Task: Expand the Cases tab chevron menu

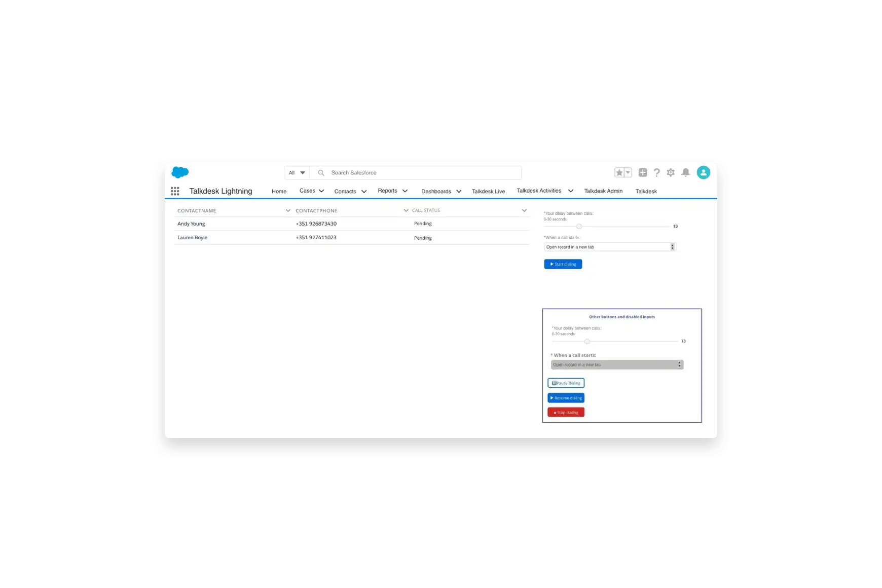Action: coord(321,191)
